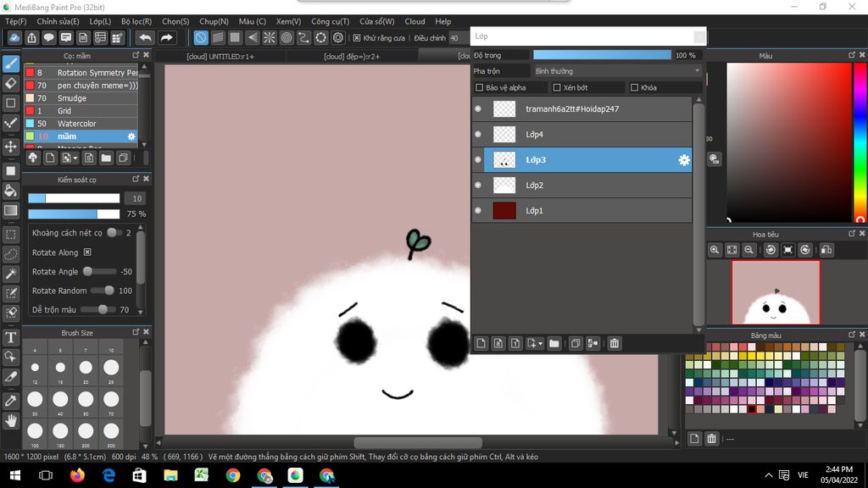Viewport: 868px width, 488px height.
Task: Adjust Rotate Angle slider
Action: 101,272
